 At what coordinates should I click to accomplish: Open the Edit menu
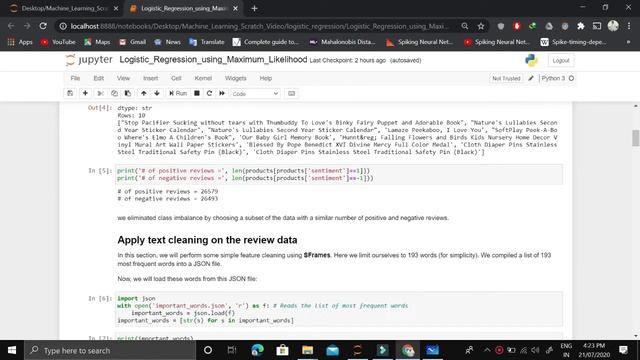pyautogui.click(x=98, y=78)
